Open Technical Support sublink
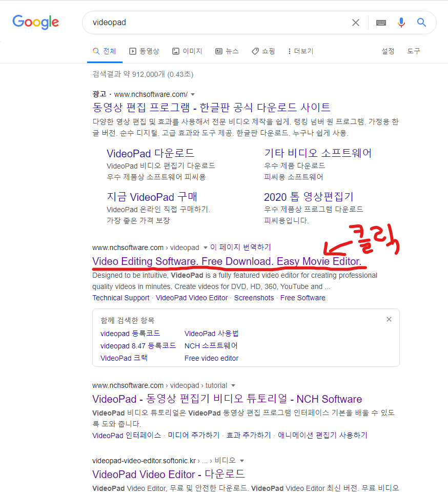448x496 pixels. pos(121,298)
